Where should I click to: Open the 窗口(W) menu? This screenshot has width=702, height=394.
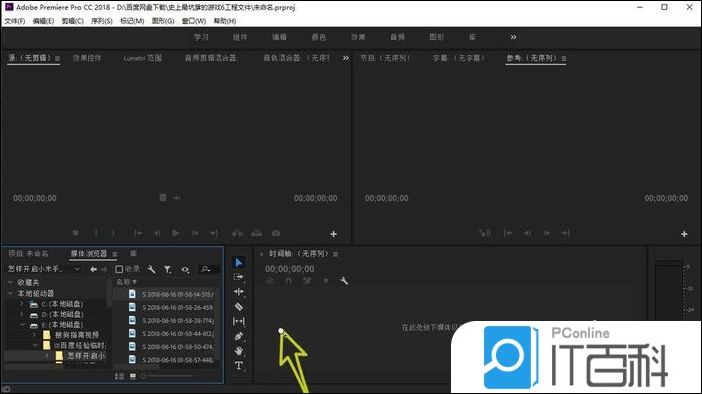pos(194,21)
